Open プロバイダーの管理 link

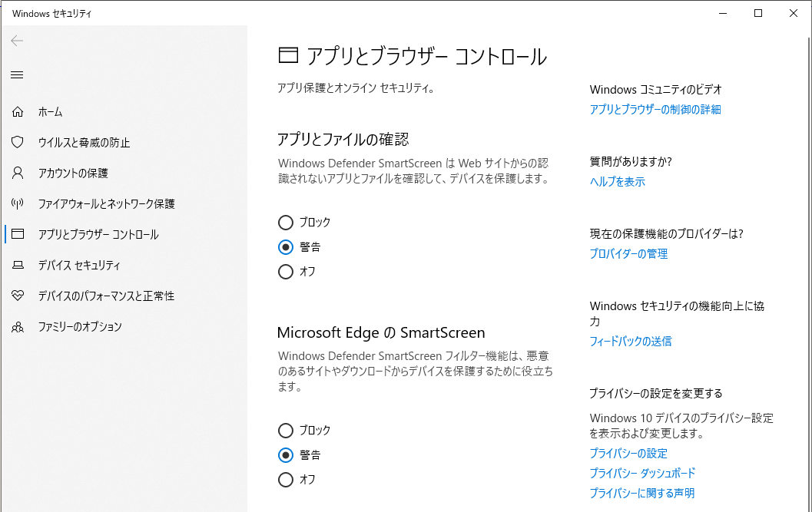[x=628, y=254]
